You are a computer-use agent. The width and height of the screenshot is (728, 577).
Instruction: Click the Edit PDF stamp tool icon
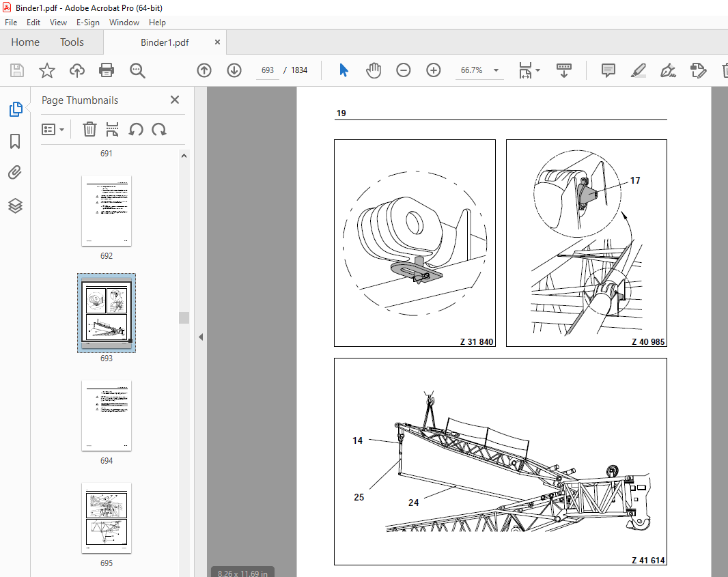click(x=698, y=70)
